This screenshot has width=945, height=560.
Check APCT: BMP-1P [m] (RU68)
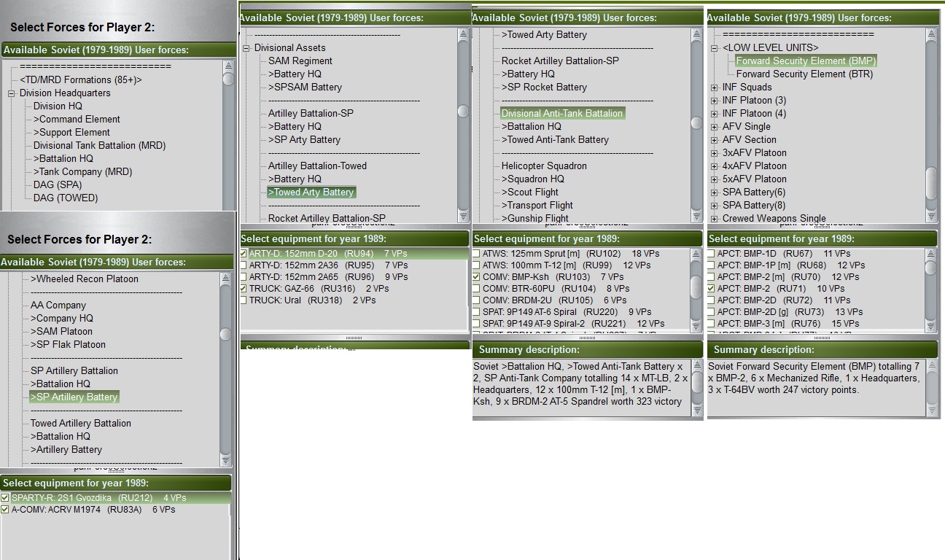[x=711, y=265]
